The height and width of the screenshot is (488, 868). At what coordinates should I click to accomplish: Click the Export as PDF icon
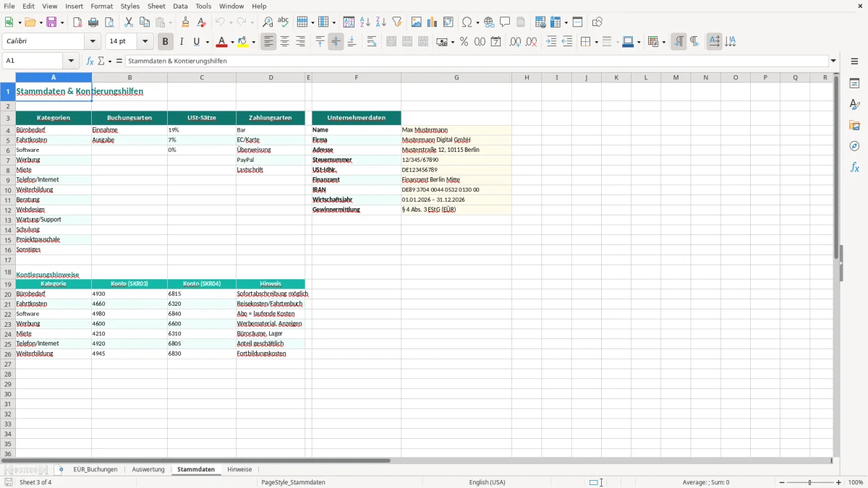pyautogui.click(x=77, y=22)
